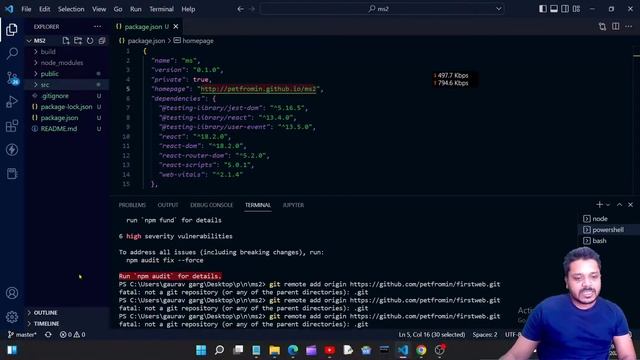Split the editor to the right

point(616,27)
